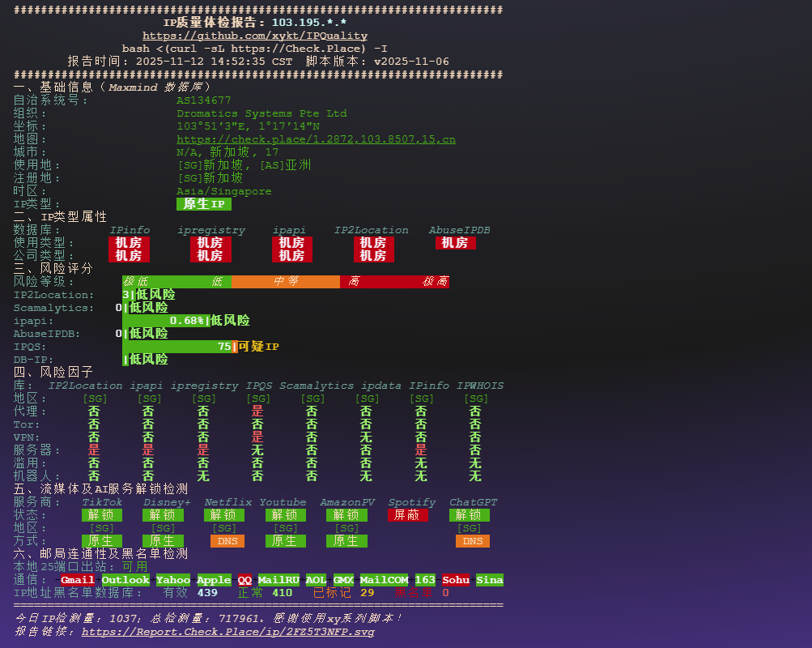Click the Apple mail badge
812x648 pixels.
coord(213,580)
